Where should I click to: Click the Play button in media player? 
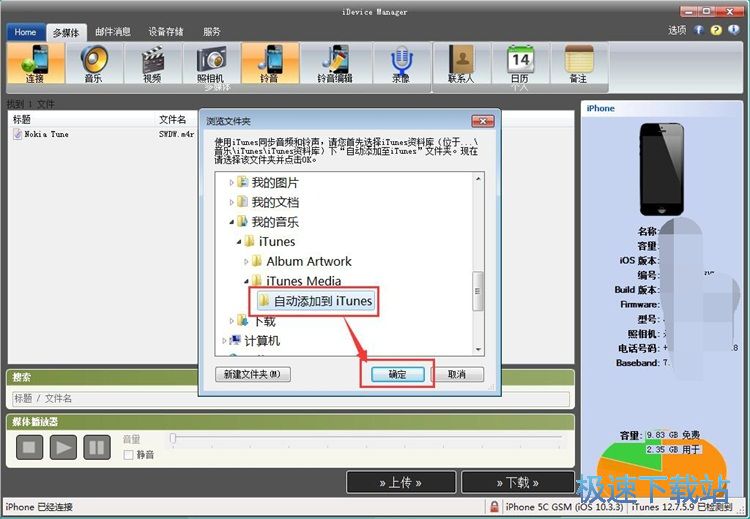(x=63, y=447)
